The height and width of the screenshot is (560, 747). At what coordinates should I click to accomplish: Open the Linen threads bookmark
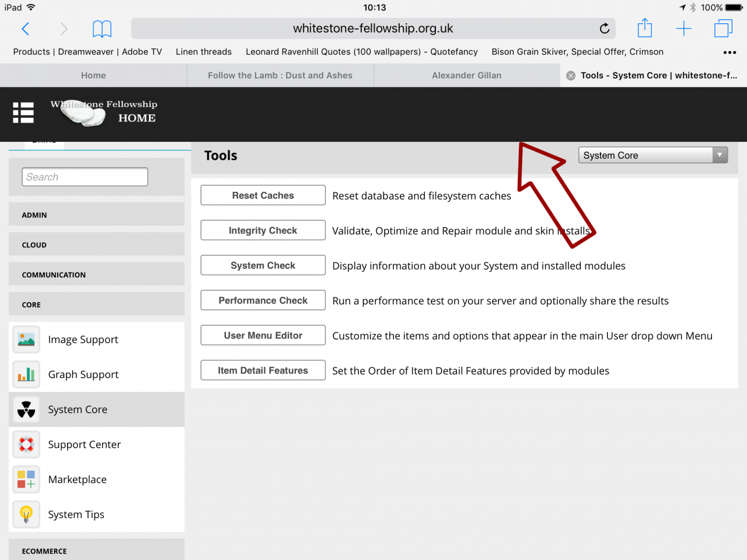[204, 52]
